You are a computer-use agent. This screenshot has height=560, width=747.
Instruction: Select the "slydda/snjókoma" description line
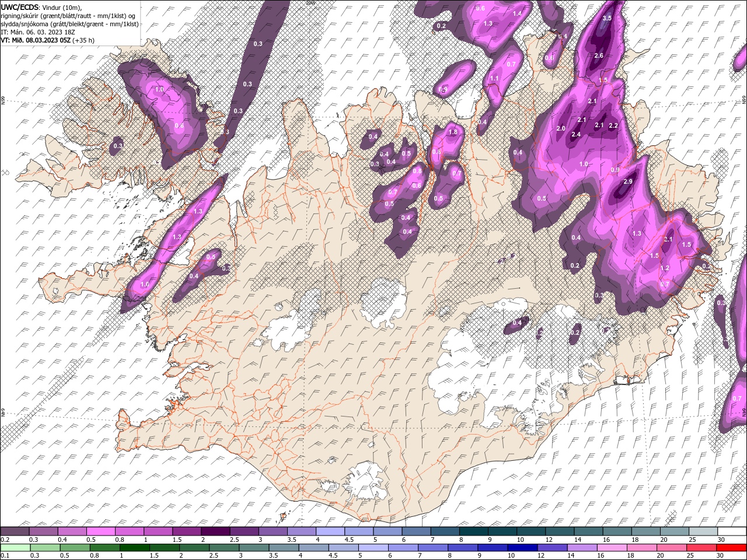tap(69, 24)
